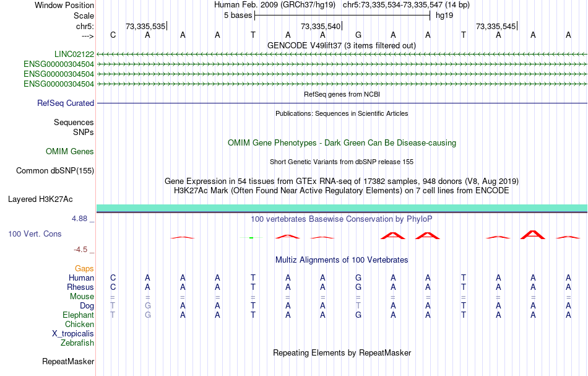Click the -4.5 PhyloP lower scale value

point(80,250)
